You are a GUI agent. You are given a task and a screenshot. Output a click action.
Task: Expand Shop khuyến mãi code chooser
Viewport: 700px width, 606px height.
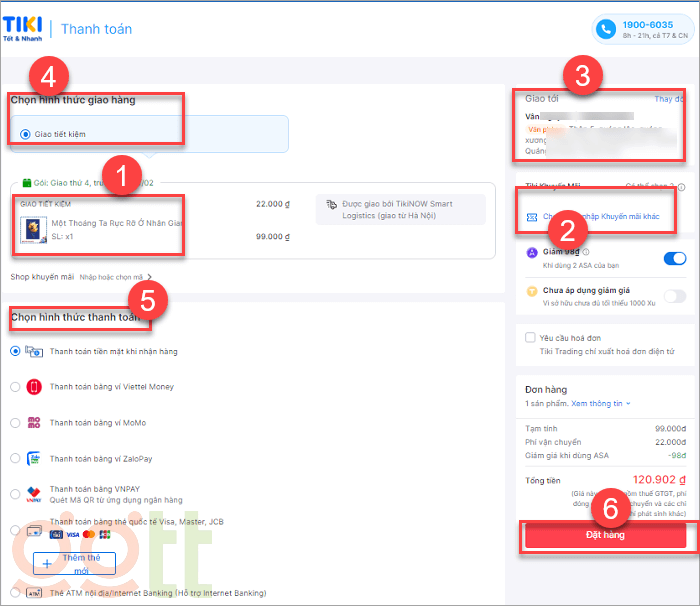[x=111, y=277]
